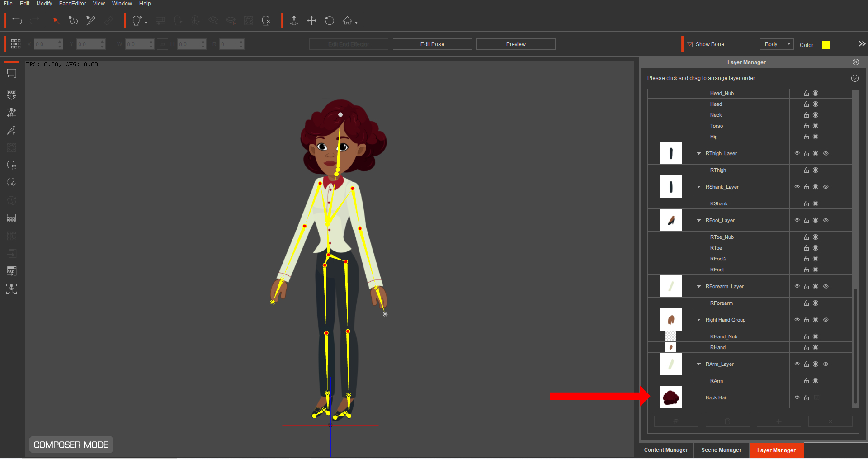
Task: Expand the toolbar with double chevron
Action: click(862, 44)
